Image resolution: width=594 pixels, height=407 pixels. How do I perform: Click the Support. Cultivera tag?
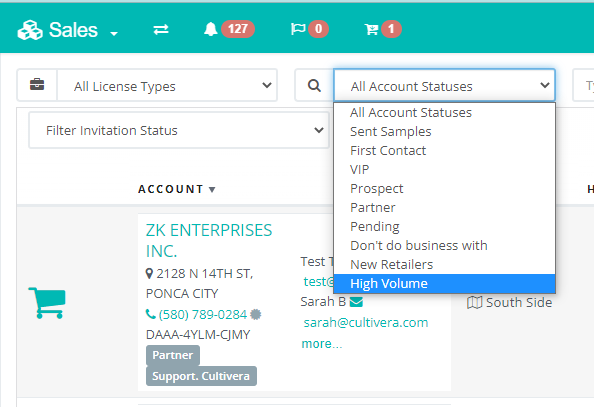[x=201, y=376]
